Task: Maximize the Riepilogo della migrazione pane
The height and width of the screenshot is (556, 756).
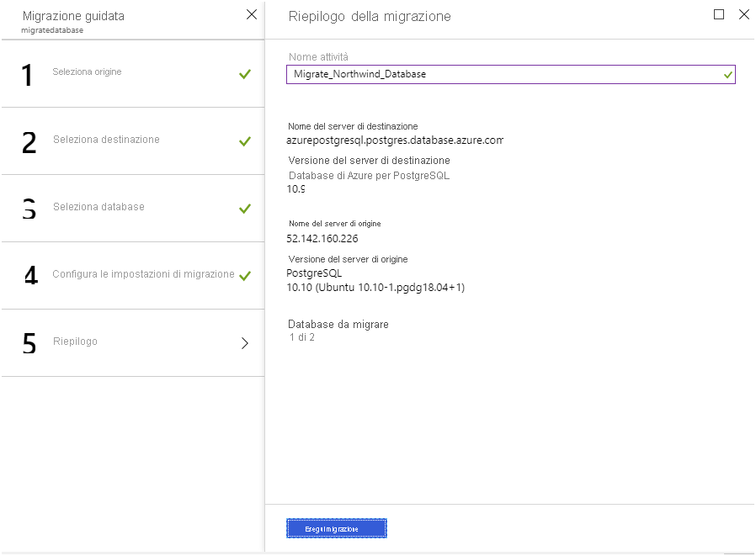Action: pyautogui.click(x=719, y=14)
